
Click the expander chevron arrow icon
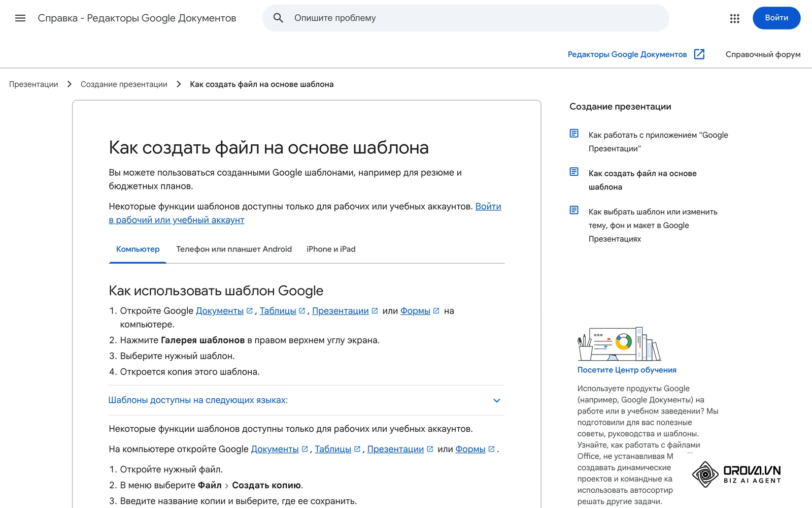point(497,400)
